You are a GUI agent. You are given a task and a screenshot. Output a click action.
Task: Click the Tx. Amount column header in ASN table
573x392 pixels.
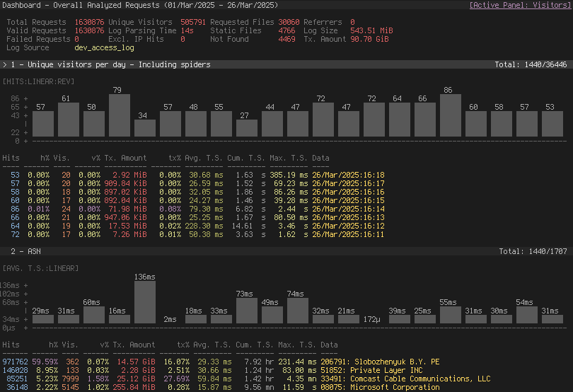coord(134,345)
